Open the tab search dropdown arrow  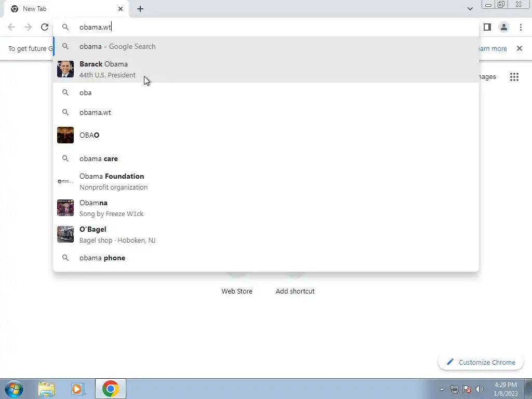point(470,9)
